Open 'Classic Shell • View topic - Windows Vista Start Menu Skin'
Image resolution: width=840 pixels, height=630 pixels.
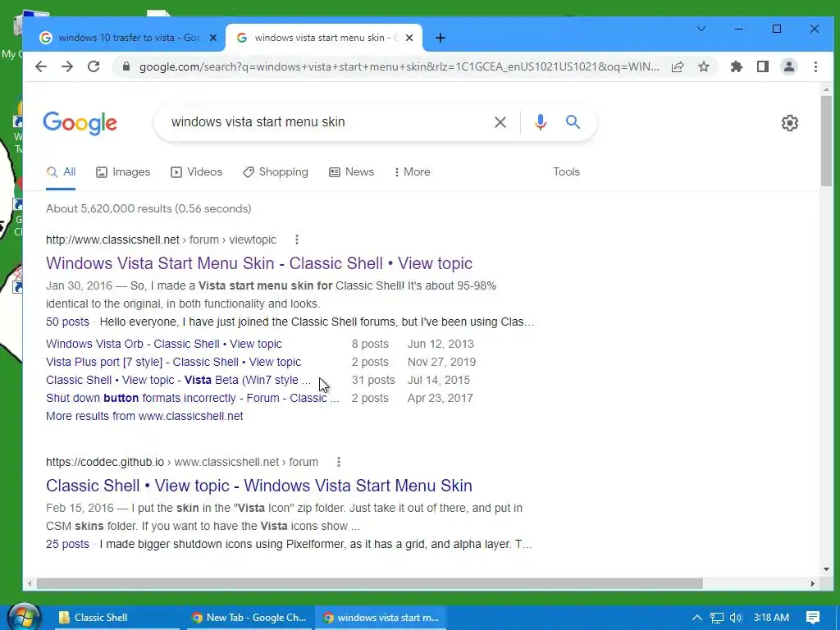pyautogui.click(x=259, y=486)
